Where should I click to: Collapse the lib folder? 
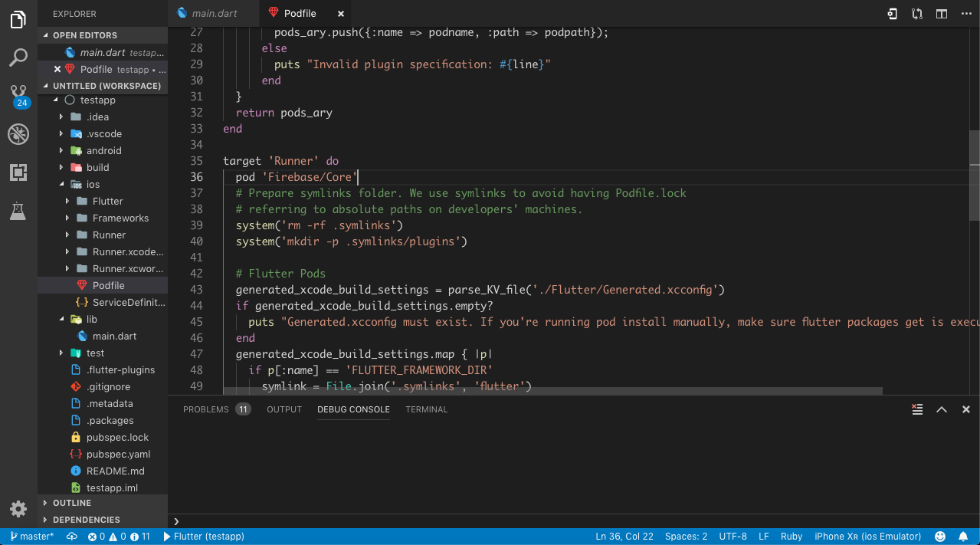coord(103,320)
